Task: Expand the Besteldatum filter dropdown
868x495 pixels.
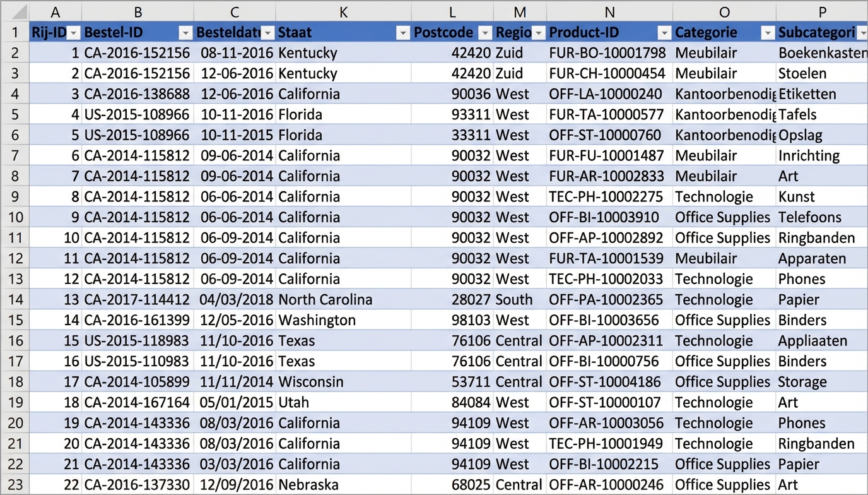Action: [267, 33]
